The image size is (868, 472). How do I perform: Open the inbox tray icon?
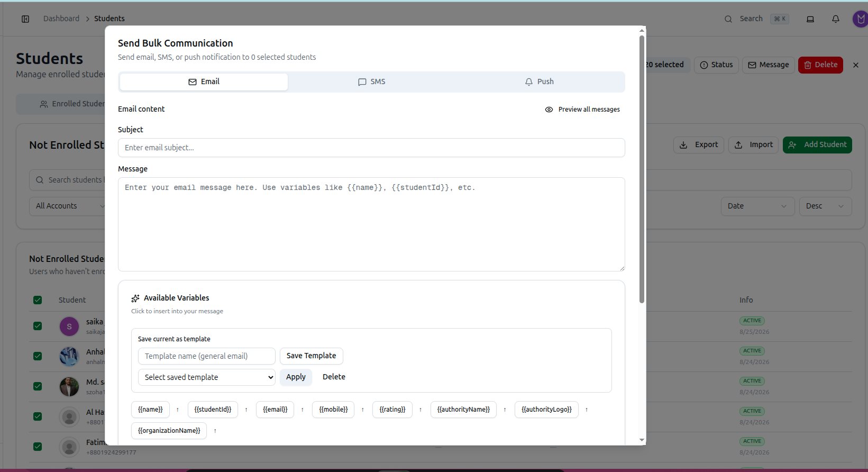[x=810, y=19]
